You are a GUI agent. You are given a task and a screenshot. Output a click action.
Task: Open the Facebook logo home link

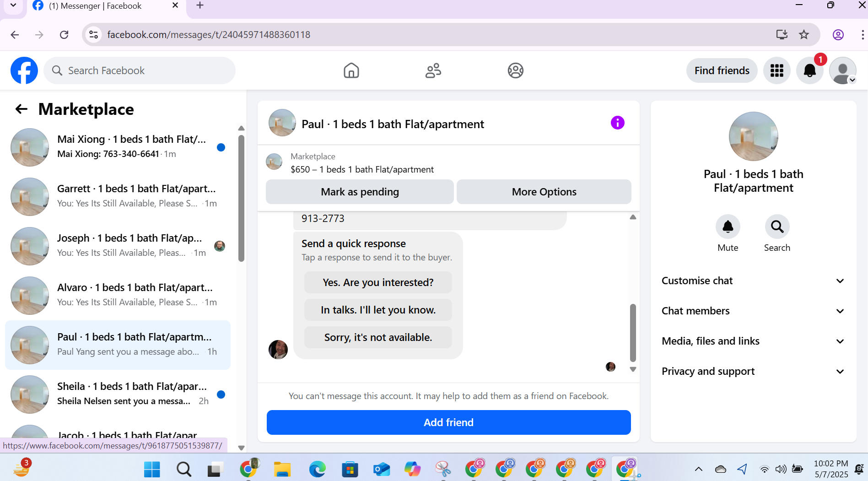(24, 70)
